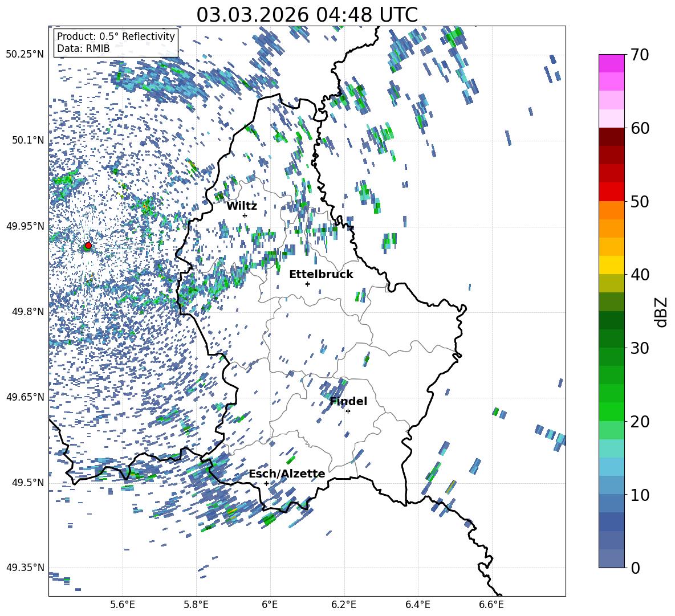The image size is (675, 616).
Task: Click the dBZ colorbar axis label
Action: (x=661, y=311)
